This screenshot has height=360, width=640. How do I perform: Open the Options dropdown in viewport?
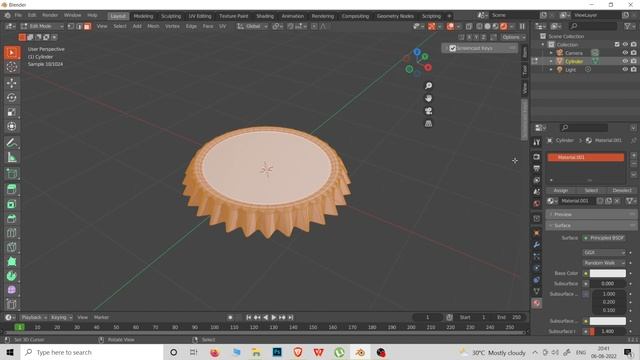(x=513, y=37)
